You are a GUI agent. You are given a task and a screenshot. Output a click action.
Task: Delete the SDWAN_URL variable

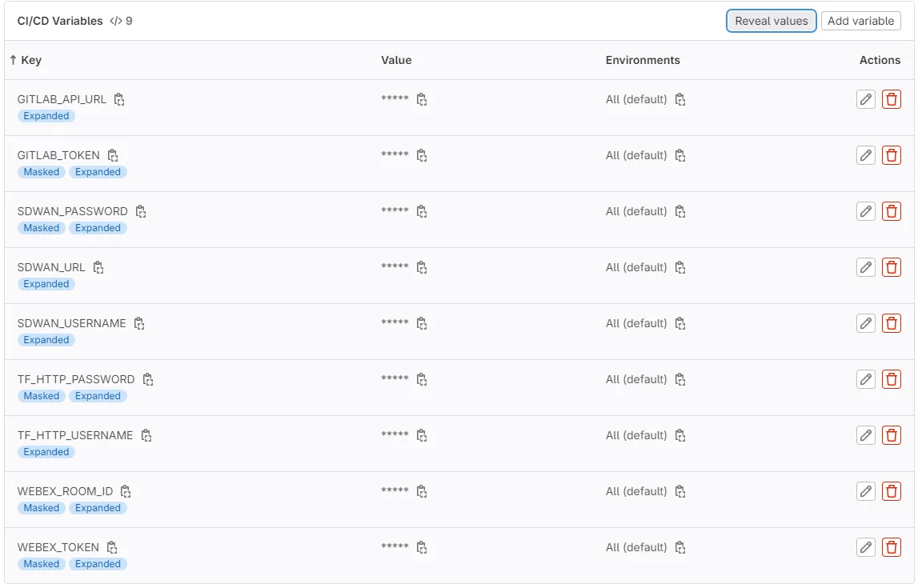point(891,267)
